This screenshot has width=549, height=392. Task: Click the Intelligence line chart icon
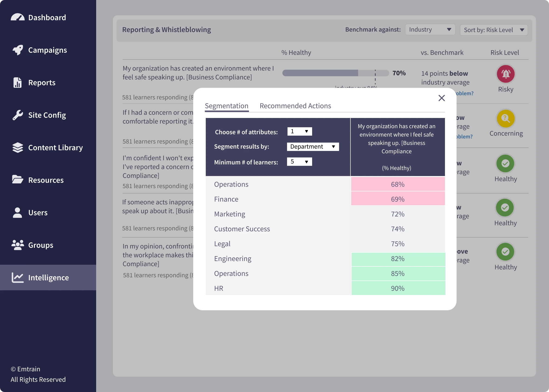18,278
